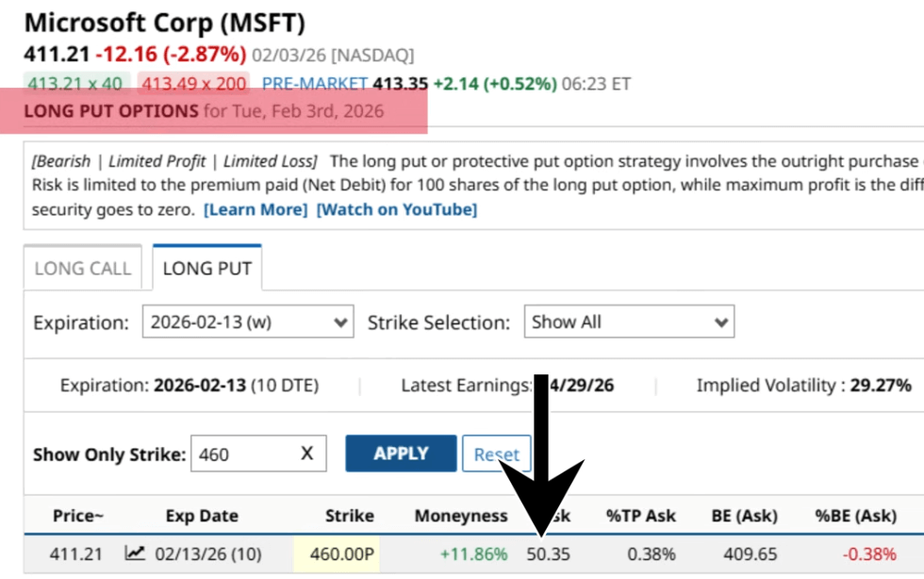924x579 pixels.
Task: Sort the table by the Strike column
Action: (350, 516)
